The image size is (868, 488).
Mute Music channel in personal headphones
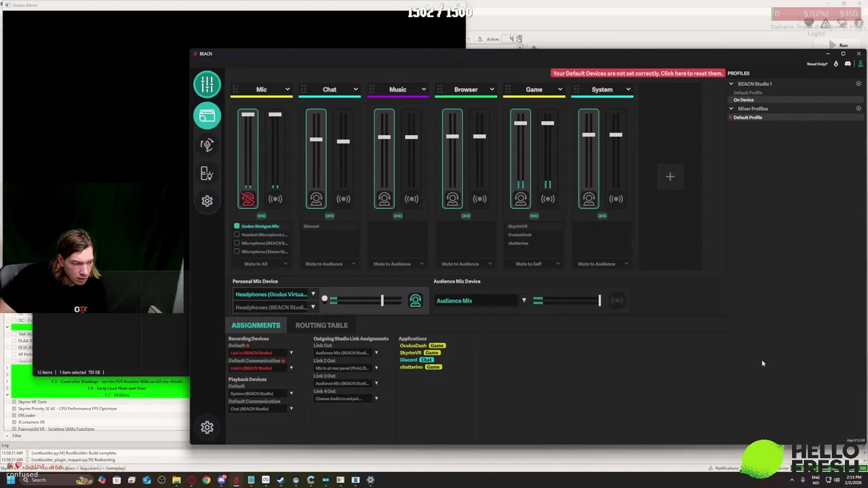pos(384,199)
